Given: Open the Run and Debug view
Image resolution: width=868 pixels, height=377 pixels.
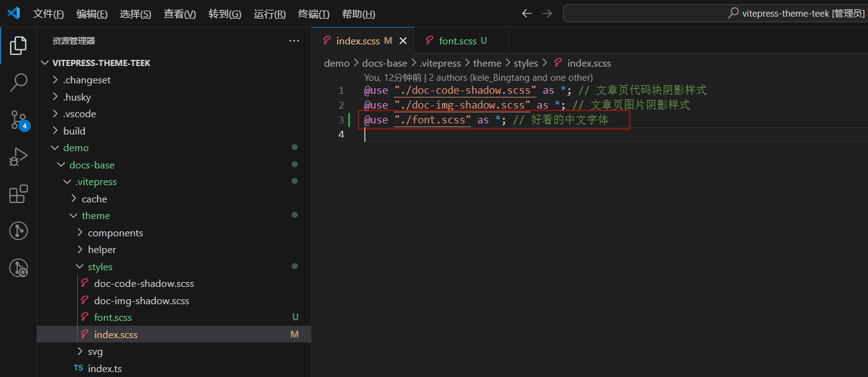Looking at the screenshot, I should (x=19, y=157).
